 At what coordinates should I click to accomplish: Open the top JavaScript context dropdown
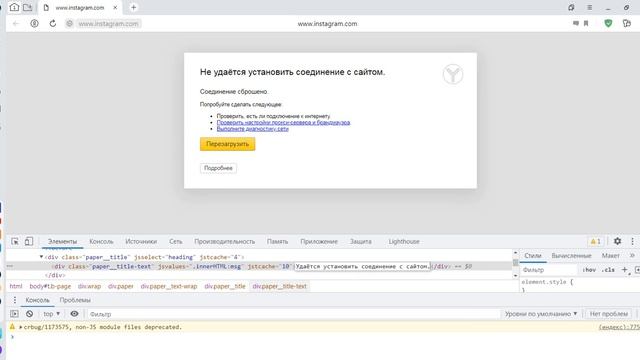coord(51,314)
